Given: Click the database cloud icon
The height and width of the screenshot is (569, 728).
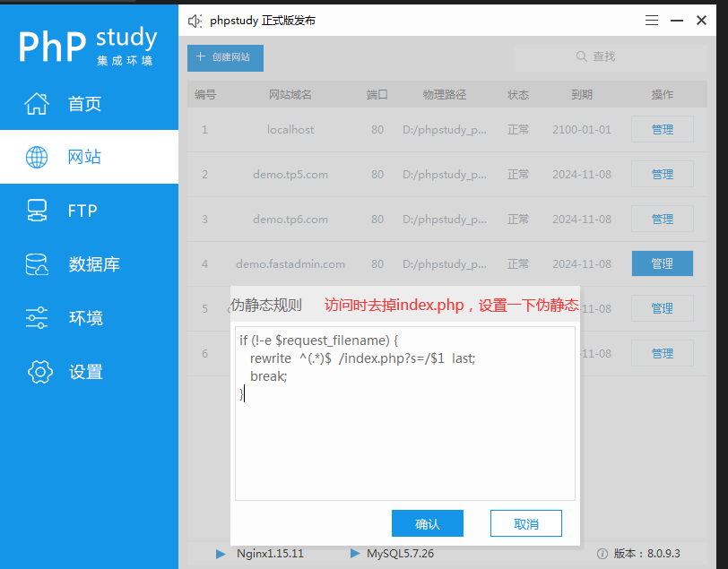Looking at the screenshot, I should tap(37, 264).
